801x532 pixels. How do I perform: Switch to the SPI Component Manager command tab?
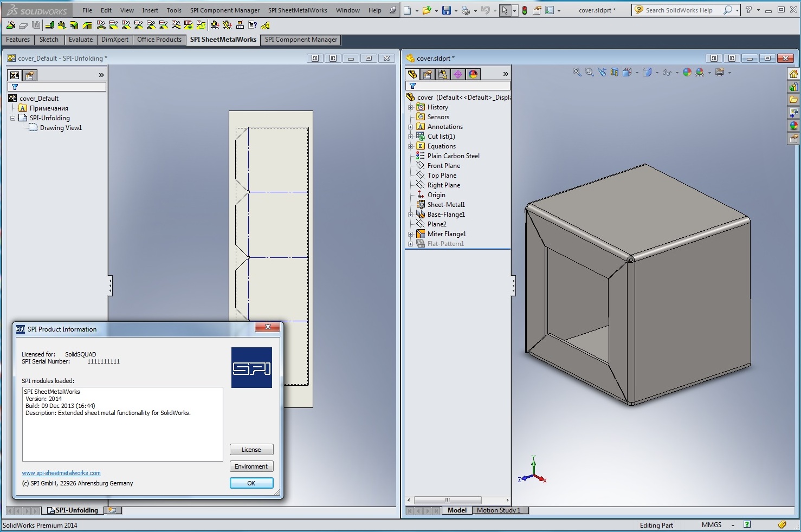click(x=301, y=40)
